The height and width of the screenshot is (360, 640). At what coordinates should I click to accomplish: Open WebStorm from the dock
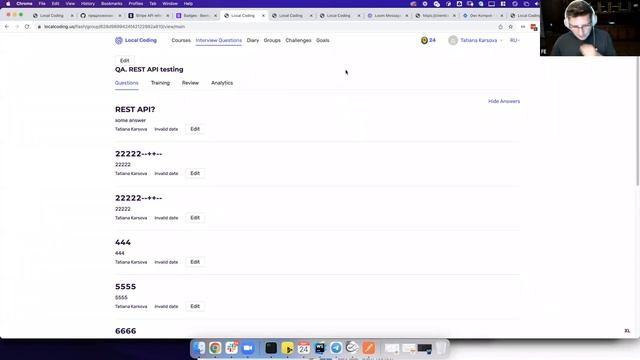coord(320,348)
